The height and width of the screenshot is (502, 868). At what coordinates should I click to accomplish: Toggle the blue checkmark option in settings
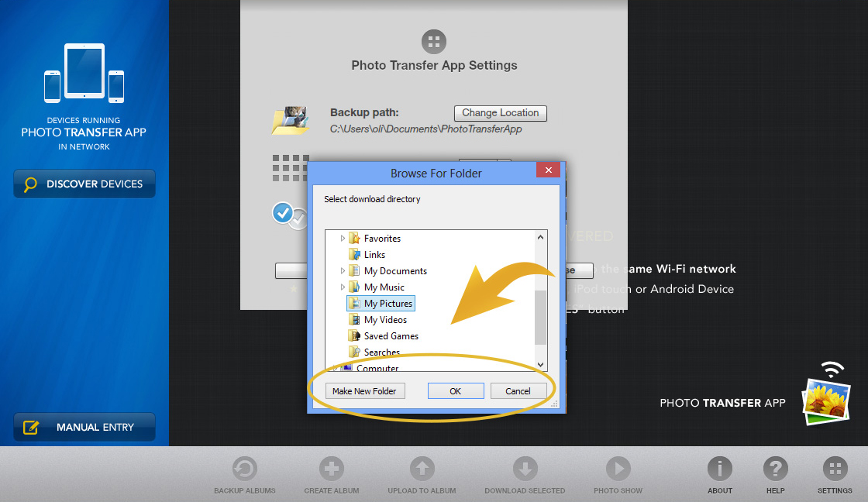(x=283, y=212)
